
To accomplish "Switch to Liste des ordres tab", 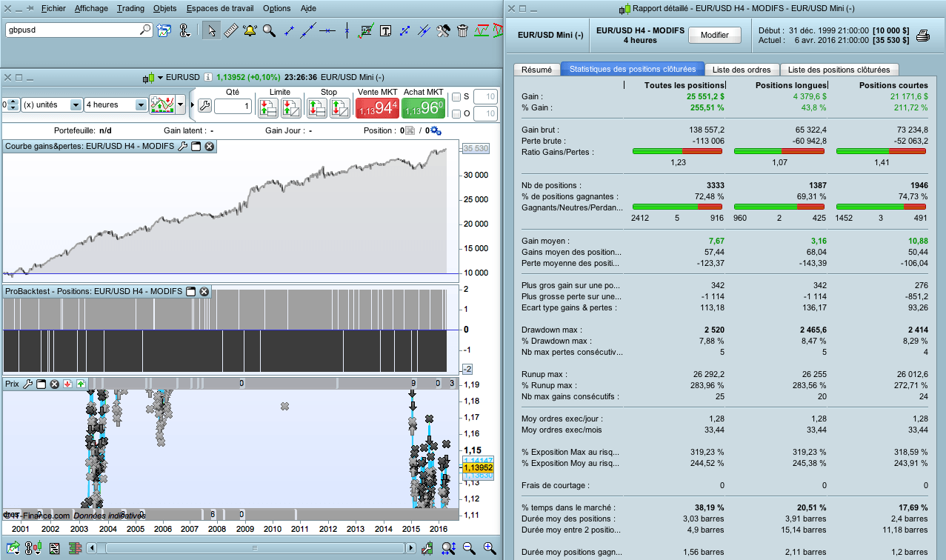I will [742, 70].
